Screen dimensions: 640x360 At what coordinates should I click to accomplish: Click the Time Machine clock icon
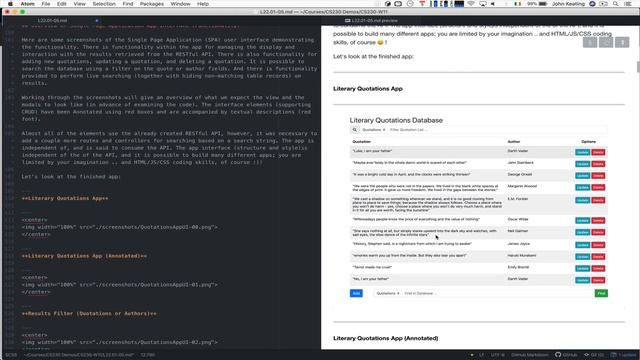[x=410, y=4]
